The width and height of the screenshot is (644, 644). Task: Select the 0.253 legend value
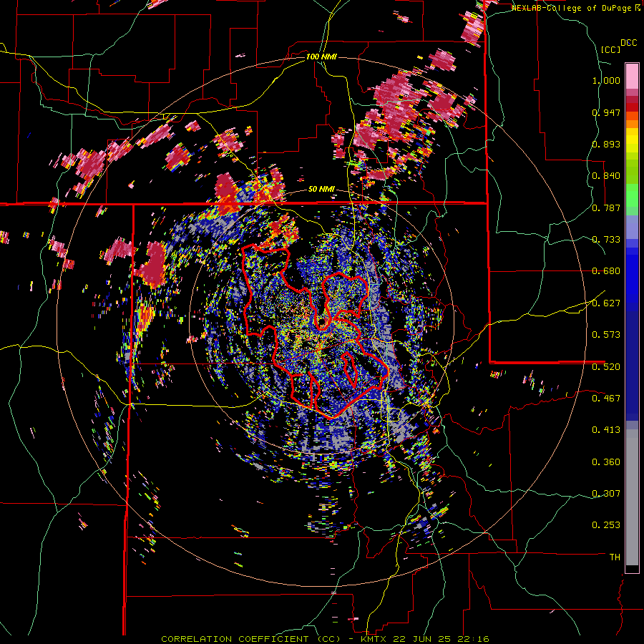coord(606,525)
